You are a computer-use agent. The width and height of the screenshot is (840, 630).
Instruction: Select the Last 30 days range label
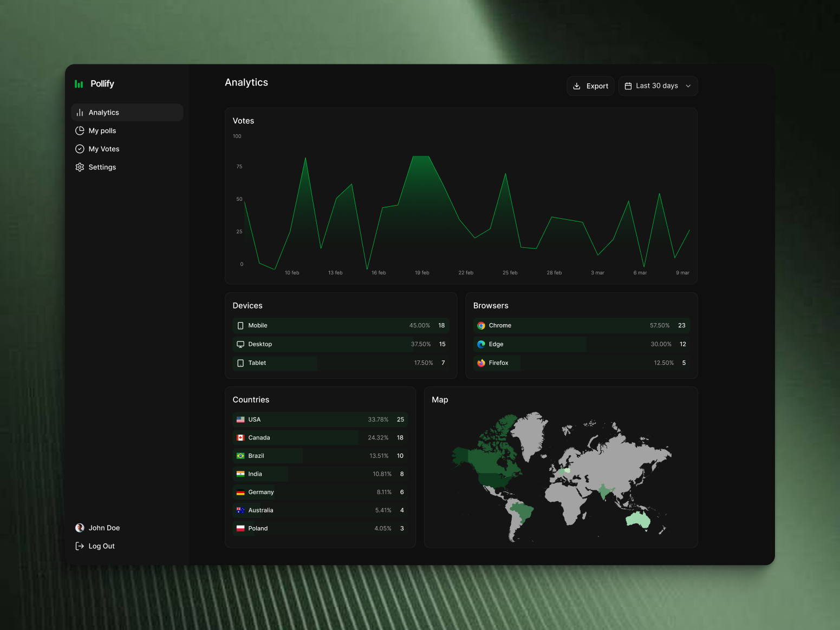pyautogui.click(x=657, y=86)
